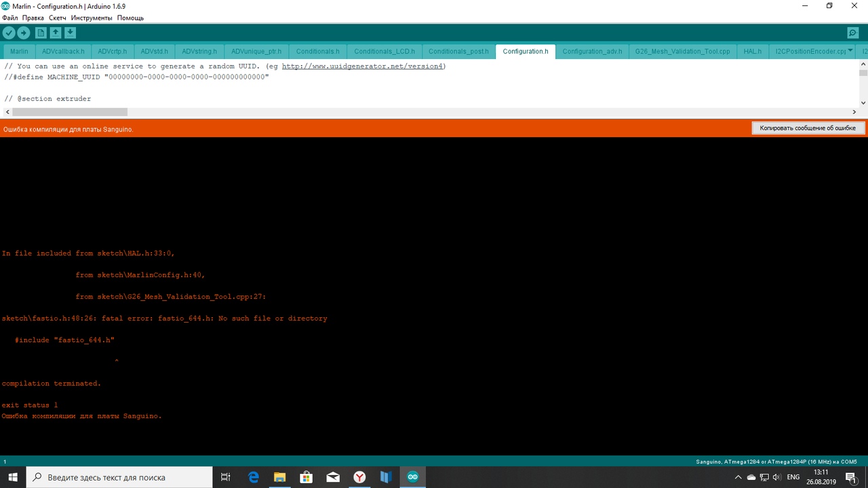868x488 pixels.
Task: Open the Configuration_adv.h tab
Action: point(592,52)
